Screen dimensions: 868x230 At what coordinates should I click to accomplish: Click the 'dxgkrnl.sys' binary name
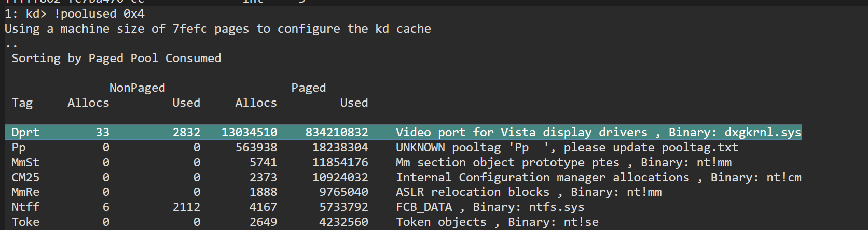[763, 132]
